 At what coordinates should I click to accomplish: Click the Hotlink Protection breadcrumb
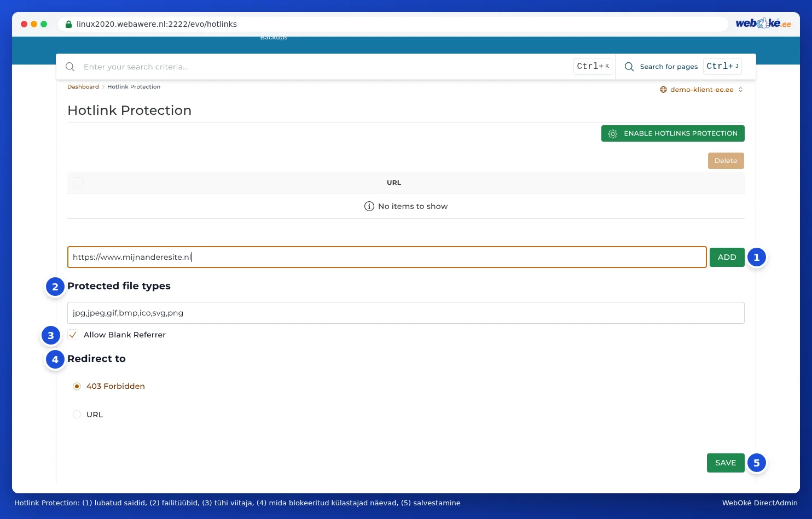point(134,87)
